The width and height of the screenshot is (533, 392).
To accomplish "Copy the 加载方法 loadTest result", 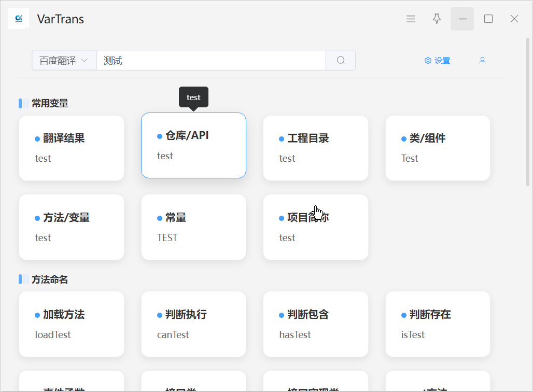I will 72,324.
